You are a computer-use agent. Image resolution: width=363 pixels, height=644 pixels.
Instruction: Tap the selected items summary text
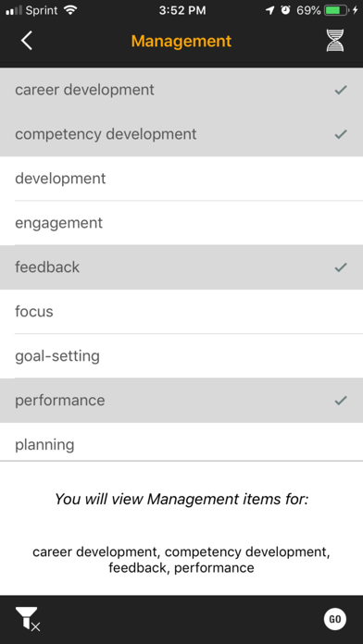pyautogui.click(x=181, y=560)
